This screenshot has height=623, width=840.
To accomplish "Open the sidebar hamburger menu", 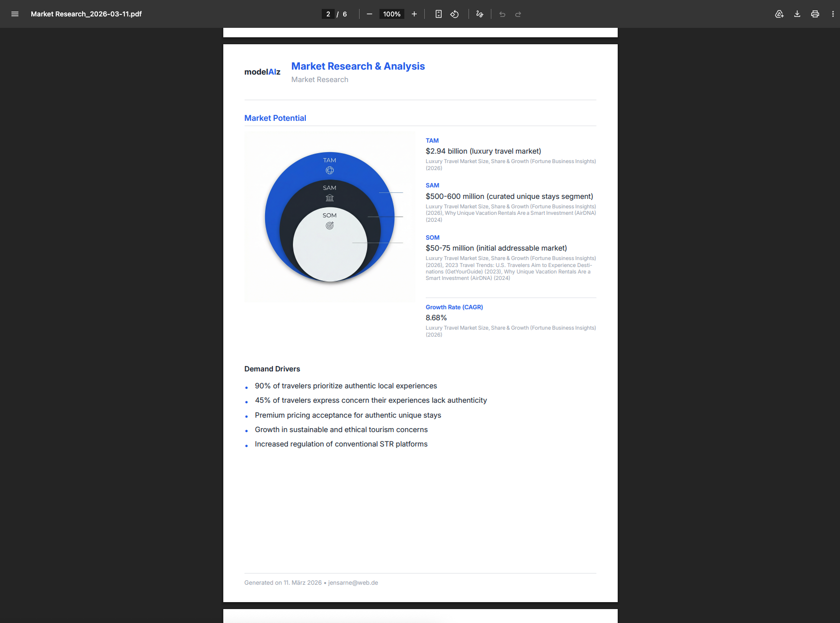I will point(15,14).
